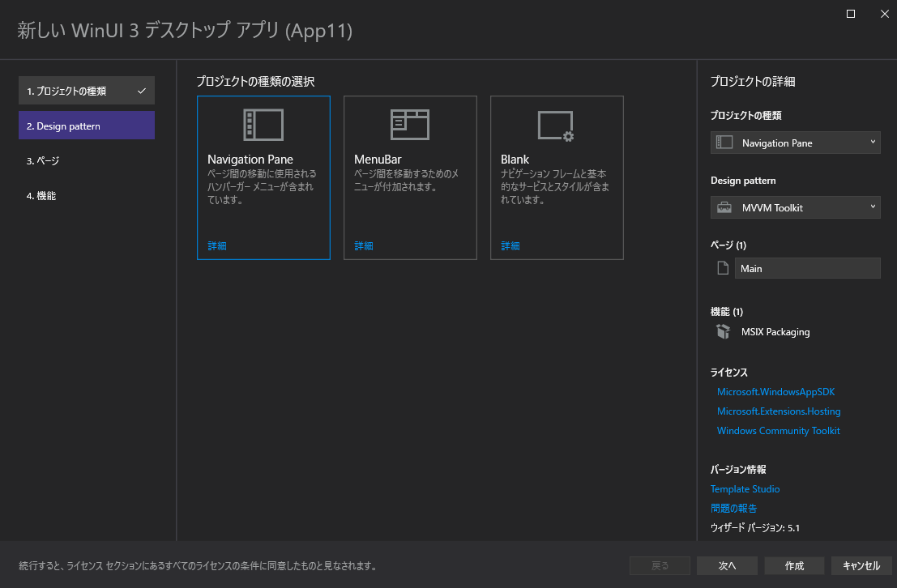Click checkmark icon on step 1
Viewport: 897px width, 588px height.
pyautogui.click(x=141, y=91)
